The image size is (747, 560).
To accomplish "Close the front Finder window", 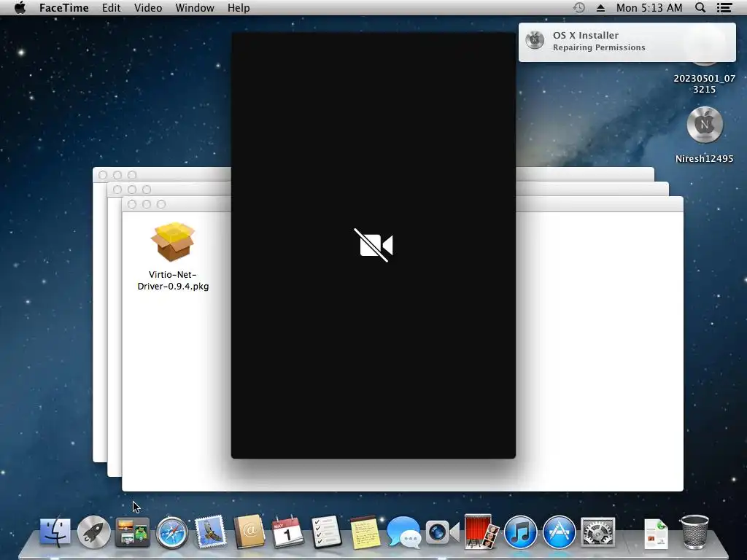I will [x=132, y=204].
